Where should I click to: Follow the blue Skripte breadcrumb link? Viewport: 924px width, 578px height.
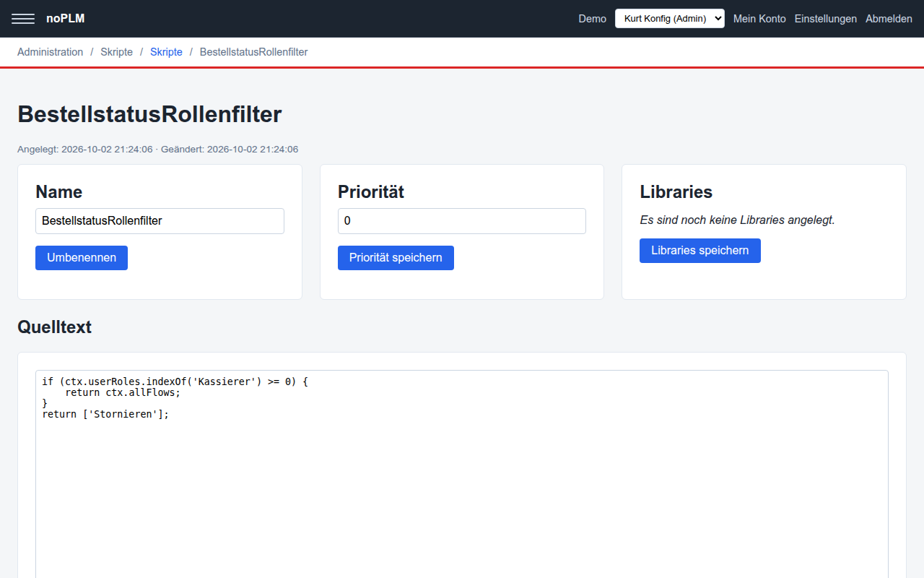point(166,52)
